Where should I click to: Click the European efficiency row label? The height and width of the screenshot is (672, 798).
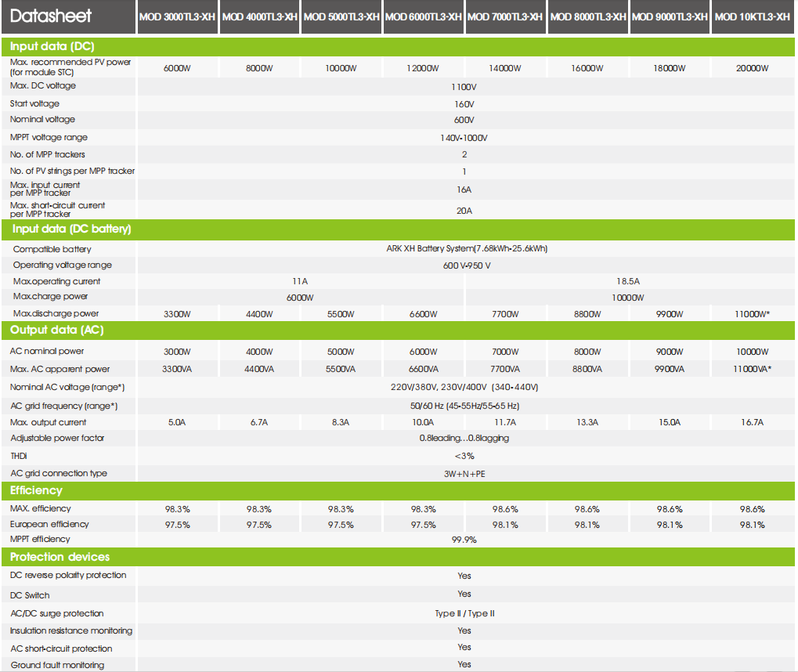(49, 524)
